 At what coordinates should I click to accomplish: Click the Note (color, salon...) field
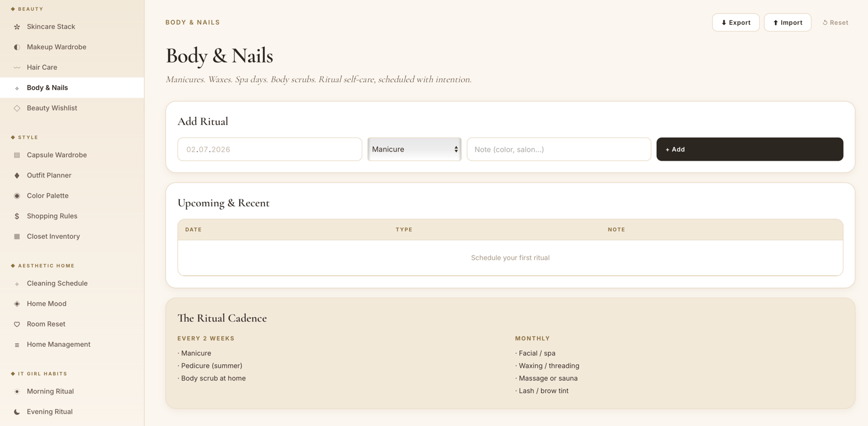558,149
